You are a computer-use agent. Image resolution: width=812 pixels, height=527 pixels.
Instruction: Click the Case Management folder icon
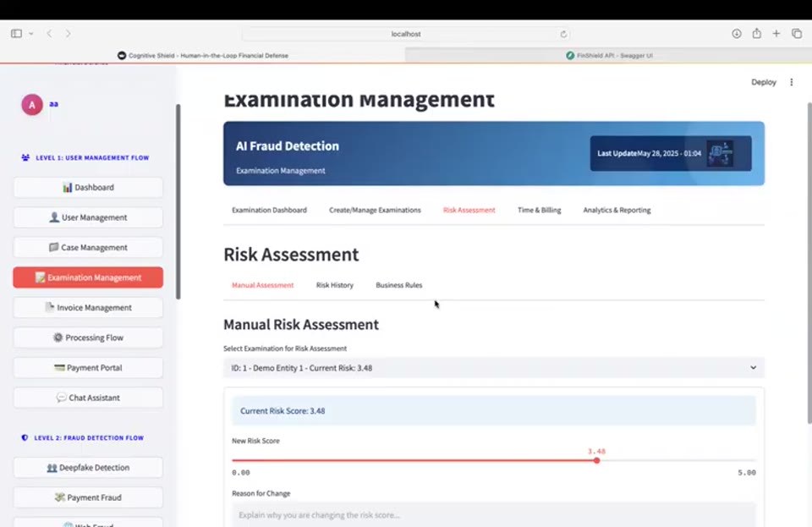pyautogui.click(x=53, y=248)
